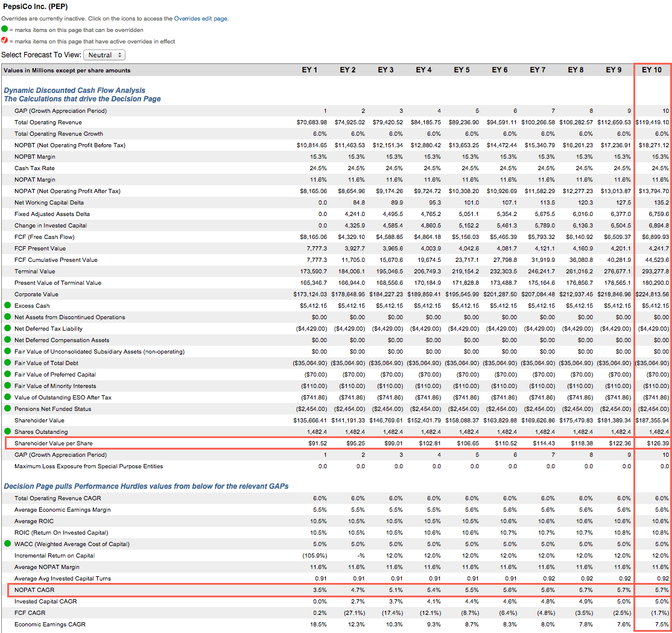
Task: Open override icon for Fair Value of Total Debt
Action: (x=7, y=363)
